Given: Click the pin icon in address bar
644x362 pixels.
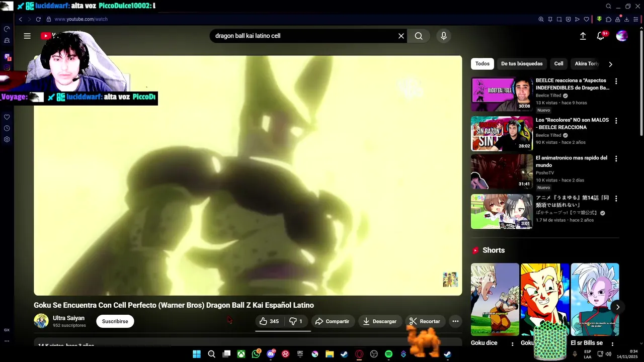Looking at the screenshot, I should click(550, 19).
